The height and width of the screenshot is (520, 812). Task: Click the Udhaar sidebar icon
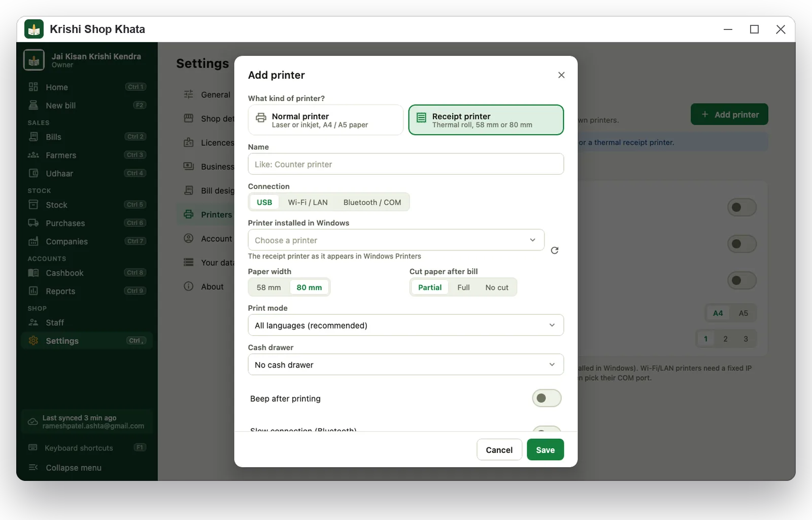33,173
